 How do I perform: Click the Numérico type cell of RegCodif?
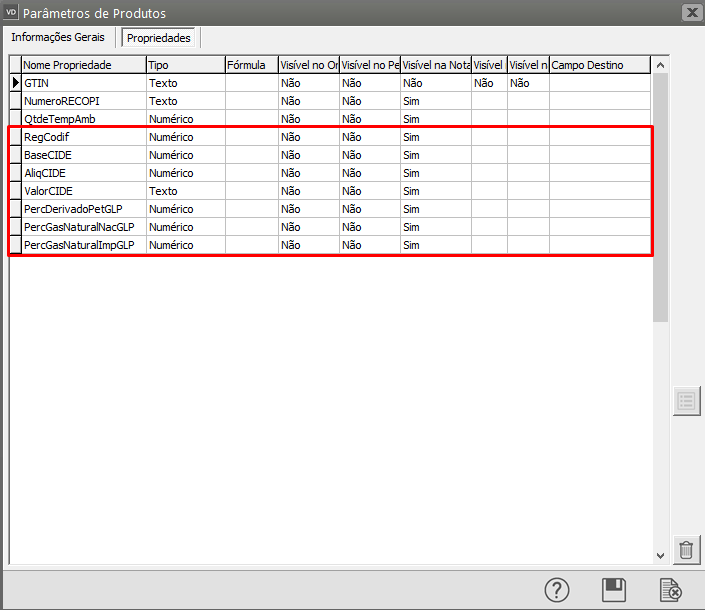186,137
